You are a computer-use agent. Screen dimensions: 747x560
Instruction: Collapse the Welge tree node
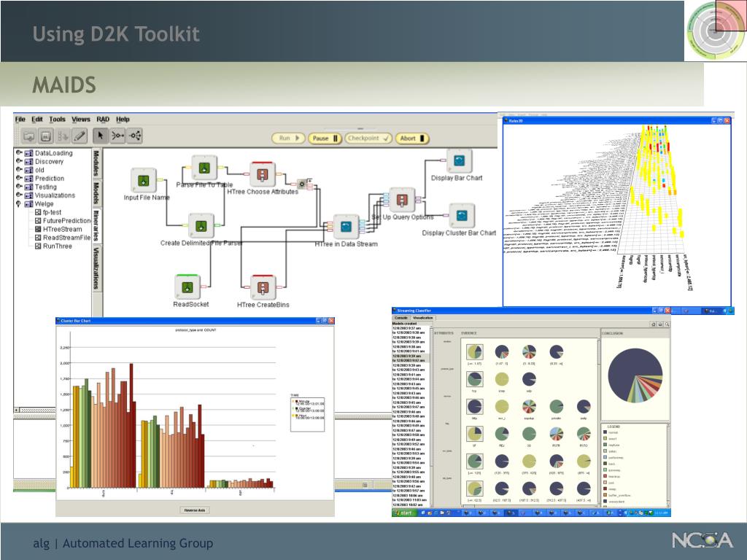click(x=18, y=204)
